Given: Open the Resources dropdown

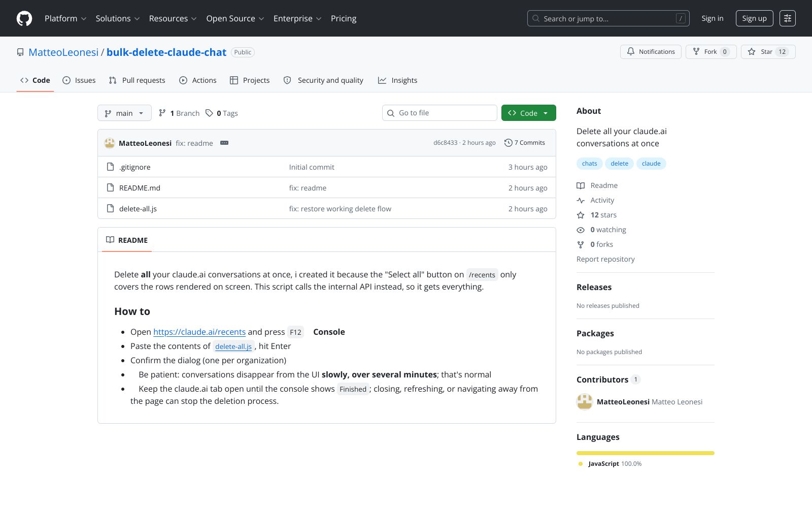Looking at the screenshot, I should click(173, 18).
